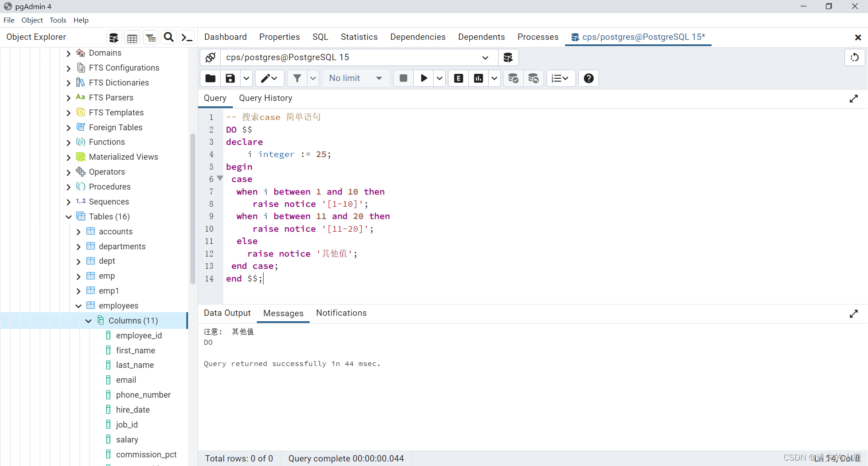Click the Stop query square button
The image size is (868, 466).
(404, 78)
